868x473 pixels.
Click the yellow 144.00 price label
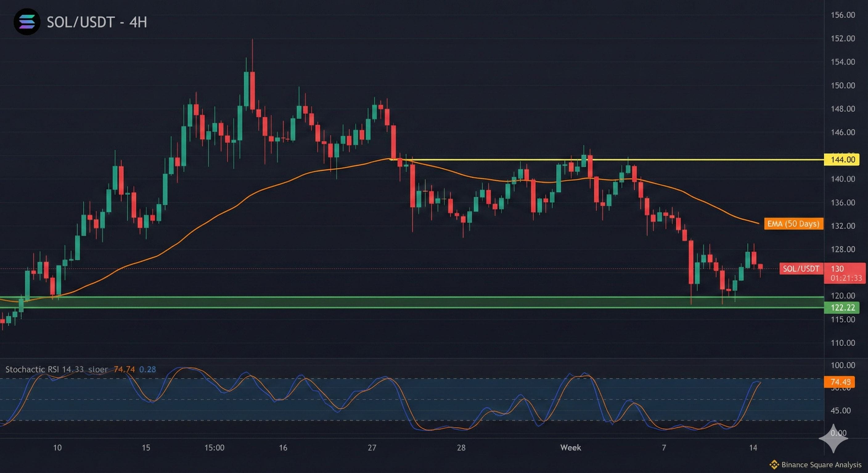point(841,159)
